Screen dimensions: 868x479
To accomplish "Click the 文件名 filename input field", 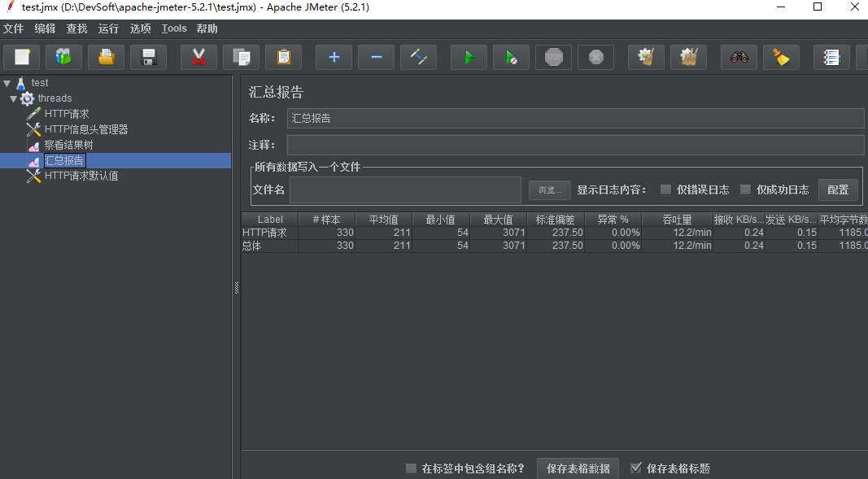I will [405, 189].
